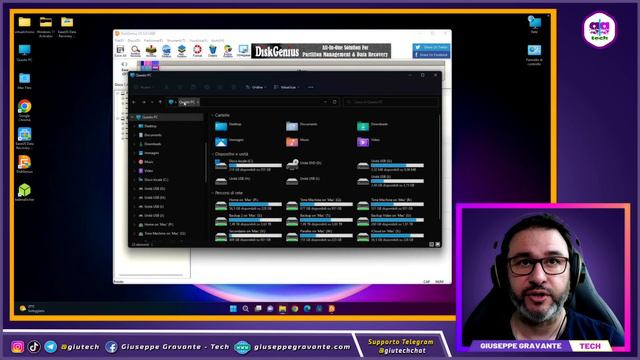Open the Partition menu in DiskGenius
This screenshot has height=360, width=640.
(153, 40)
